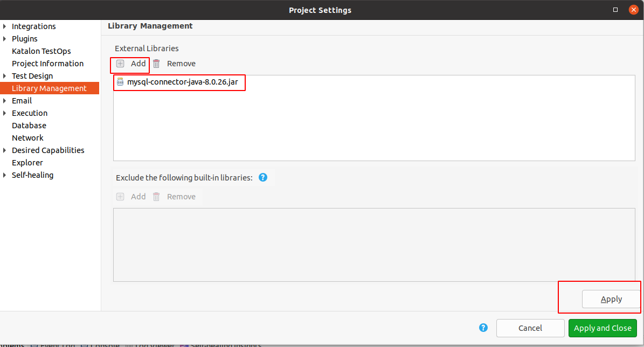This screenshot has width=644, height=347.
Task: Click inside the excluded built-in libraries list
Action: click(x=374, y=245)
